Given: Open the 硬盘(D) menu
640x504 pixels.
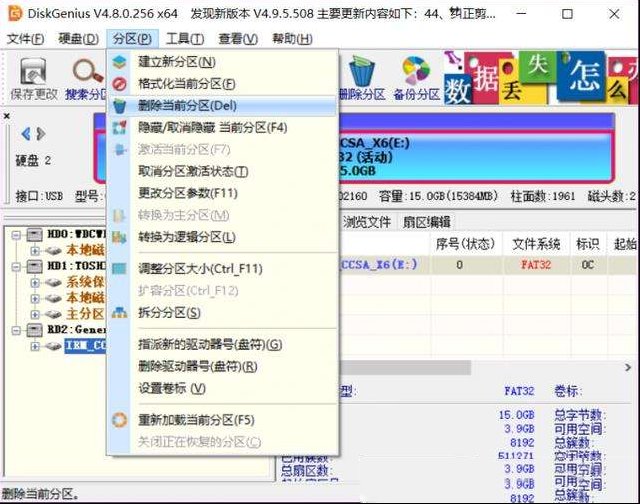Looking at the screenshot, I should (78, 39).
